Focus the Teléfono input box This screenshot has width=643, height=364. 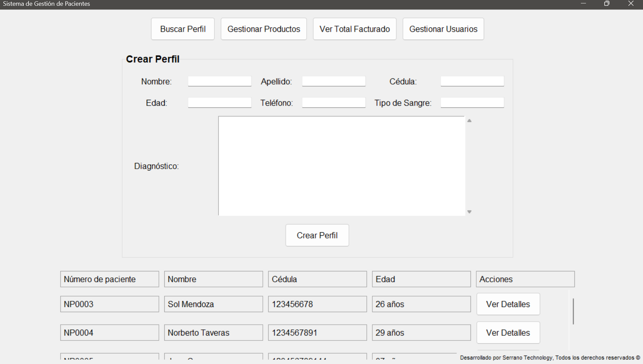(334, 103)
